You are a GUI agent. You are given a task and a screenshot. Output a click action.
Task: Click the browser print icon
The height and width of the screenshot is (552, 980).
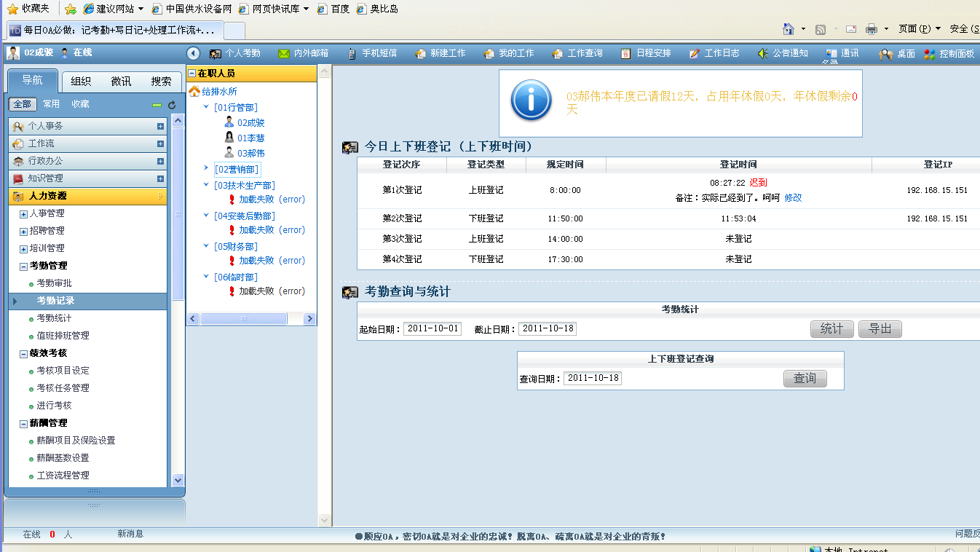click(x=871, y=29)
